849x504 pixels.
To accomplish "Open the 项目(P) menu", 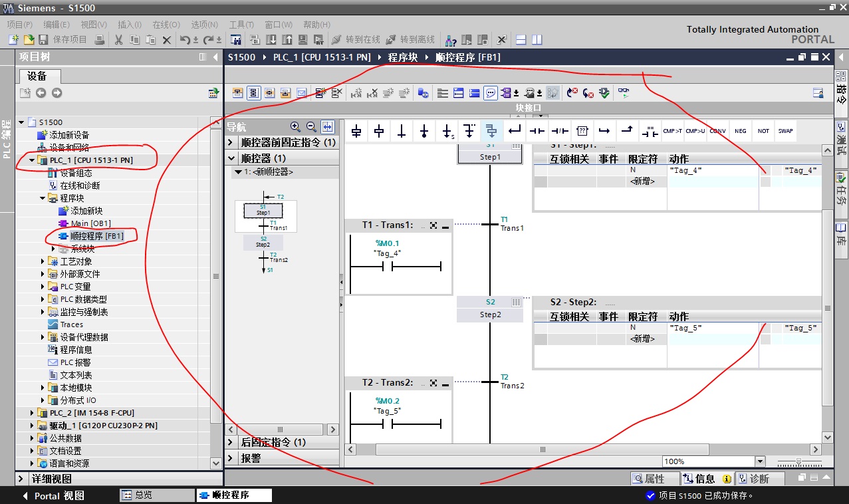I will pyautogui.click(x=19, y=25).
